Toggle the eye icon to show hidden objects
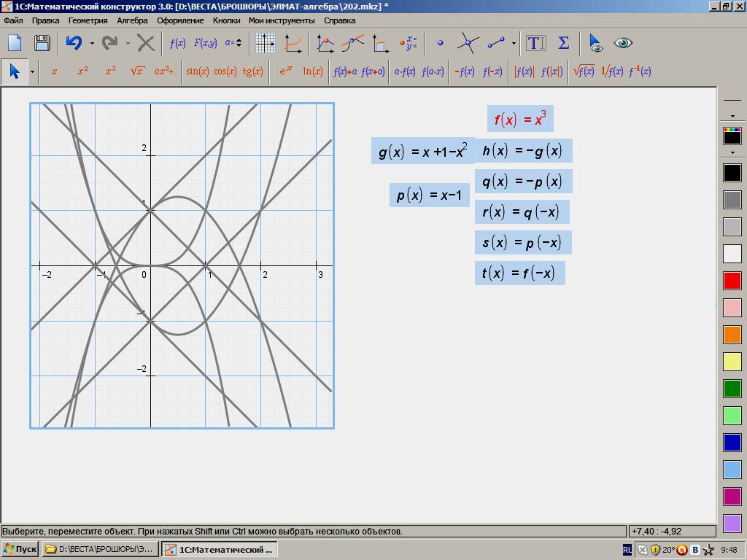Screen dimensions: 747x560 coord(623,43)
